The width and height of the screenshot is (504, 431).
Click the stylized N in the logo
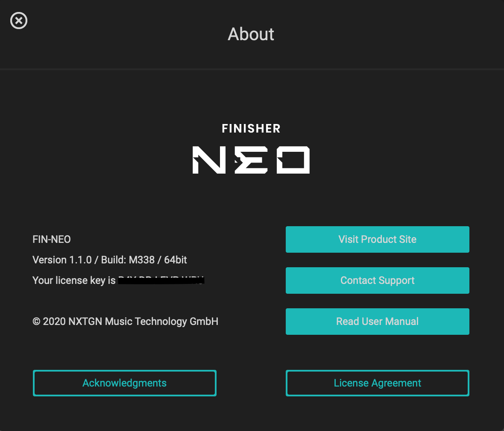[209, 160]
